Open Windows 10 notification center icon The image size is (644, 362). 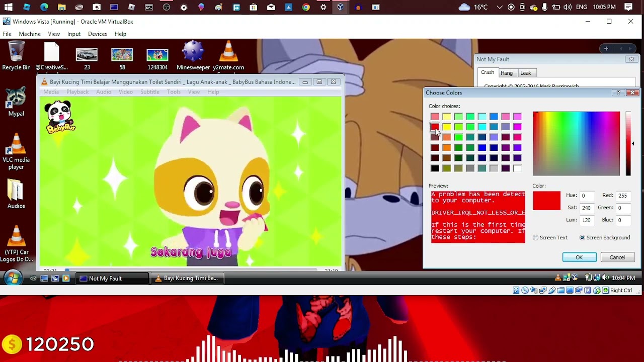tap(628, 7)
